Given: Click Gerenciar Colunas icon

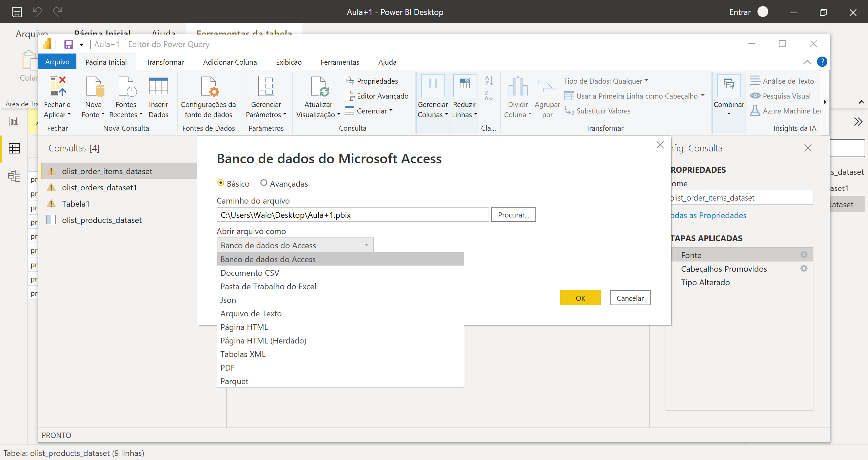Looking at the screenshot, I should tap(433, 85).
